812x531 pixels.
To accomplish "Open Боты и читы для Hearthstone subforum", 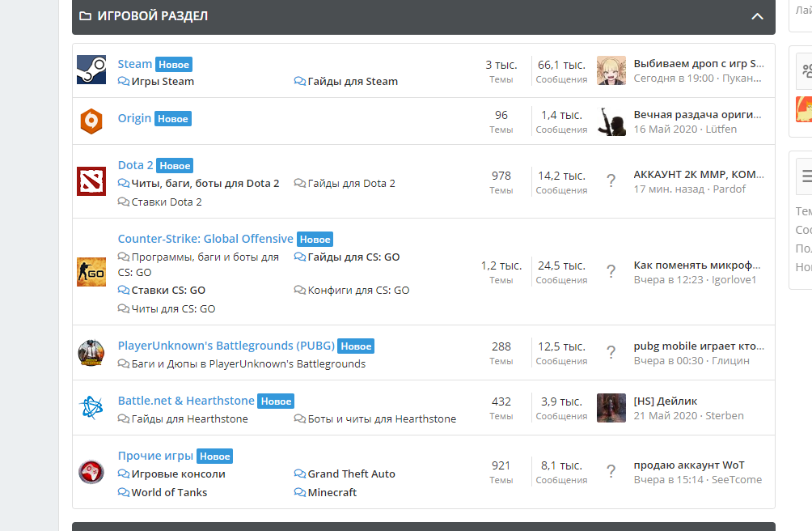I will [x=382, y=418].
